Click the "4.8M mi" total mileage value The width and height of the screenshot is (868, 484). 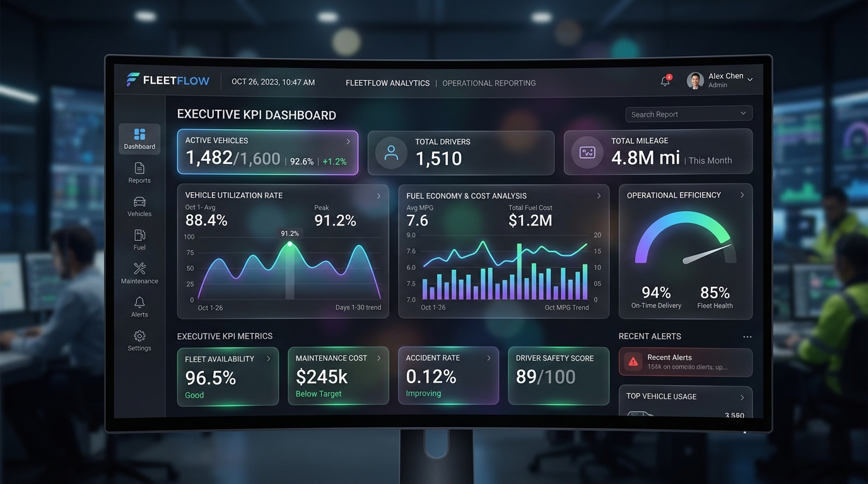tap(645, 158)
